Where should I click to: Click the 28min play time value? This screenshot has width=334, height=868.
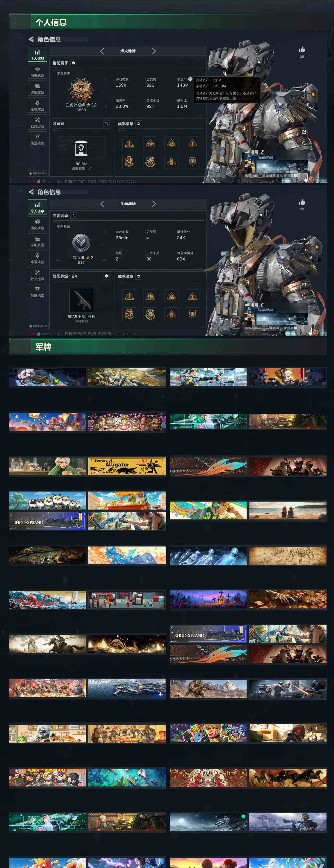[122, 238]
